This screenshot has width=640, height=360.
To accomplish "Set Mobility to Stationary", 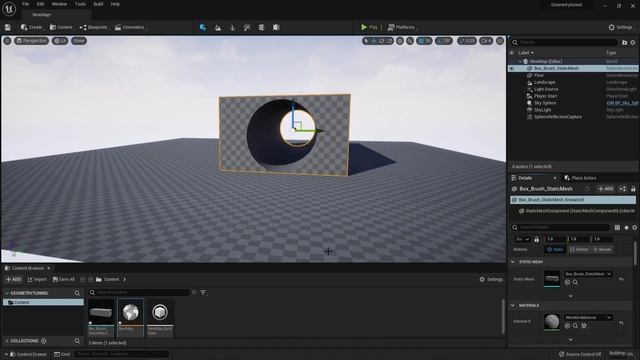I will (579, 249).
